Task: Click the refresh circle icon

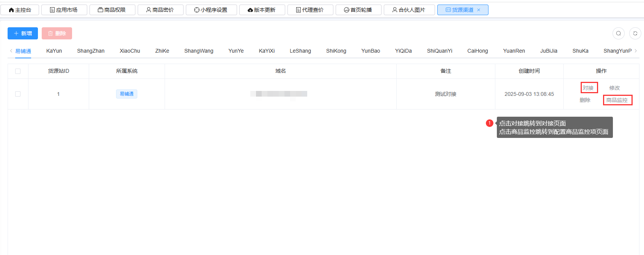Action: click(635, 33)
